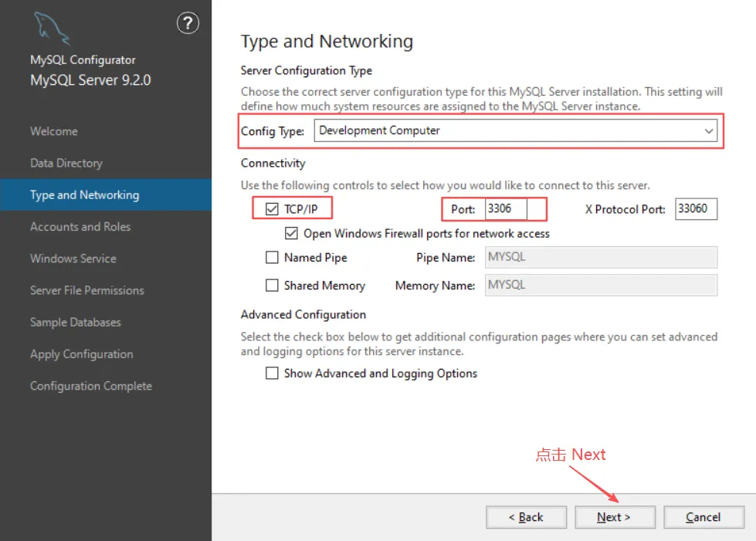
Task: Open the help question mark icon
Action: (188, 23)
